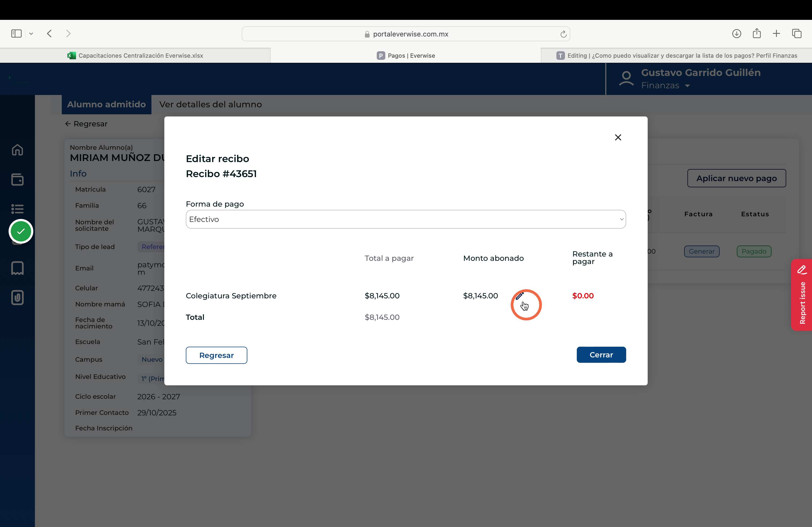Open Safari downloads icon
Viewport: 812px width, 527px height.
click(x=737, y=33)
